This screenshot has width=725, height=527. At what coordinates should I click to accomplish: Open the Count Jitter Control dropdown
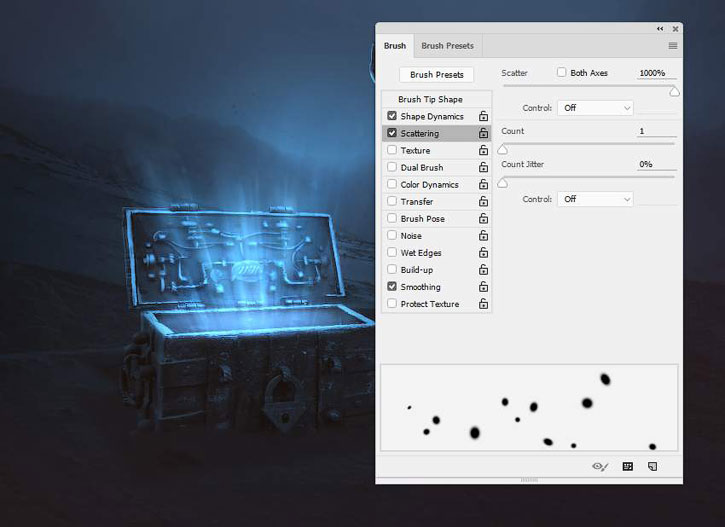[595, 199]
